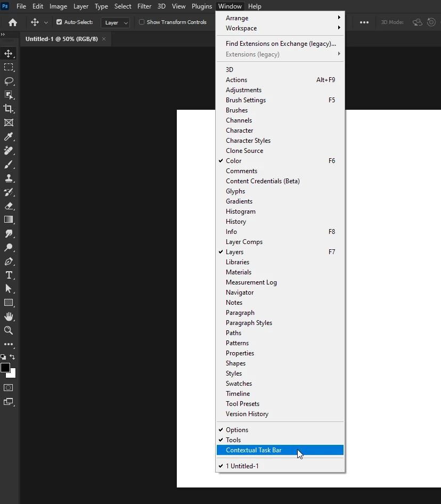Select the Pen tool
This screenshot has width=441, height=504.
pyautogui.click(x=9, y=261)
